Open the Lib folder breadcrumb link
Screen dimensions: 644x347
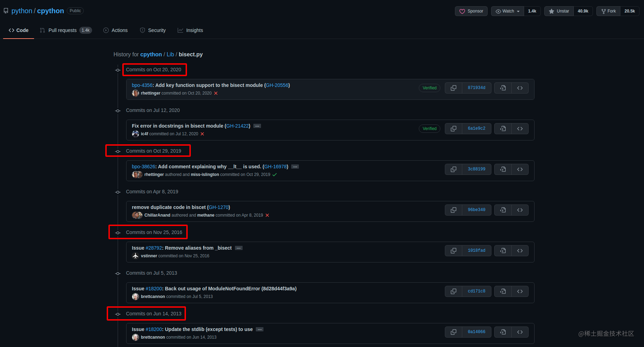click(170, 54)
